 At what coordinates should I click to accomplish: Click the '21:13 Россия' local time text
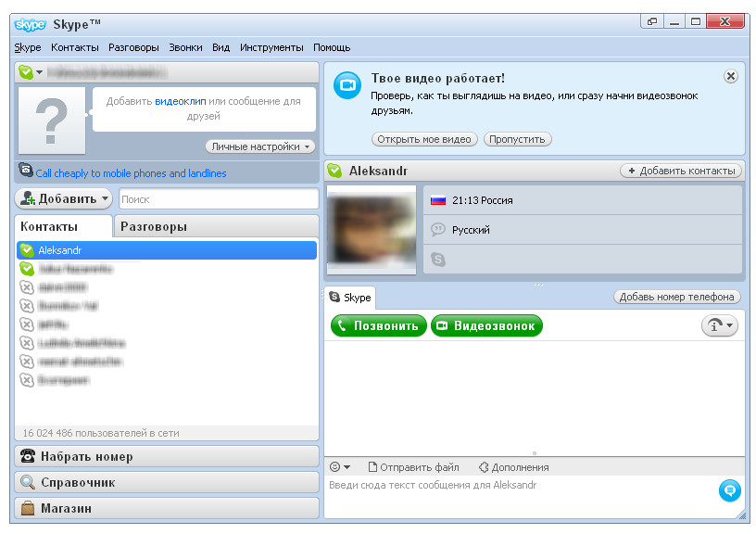coord(483,200)
